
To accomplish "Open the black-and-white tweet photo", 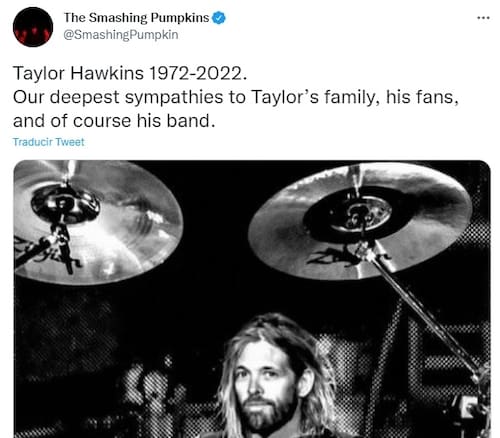I will [x=252, y=299].
